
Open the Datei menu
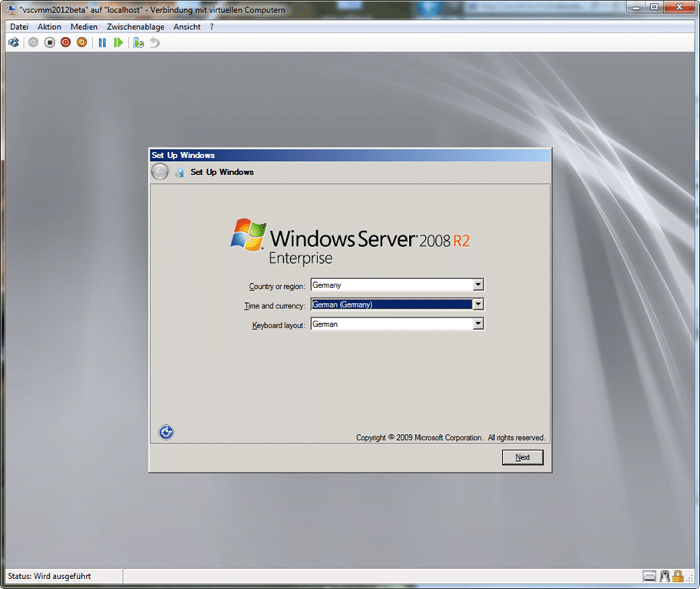19,27
